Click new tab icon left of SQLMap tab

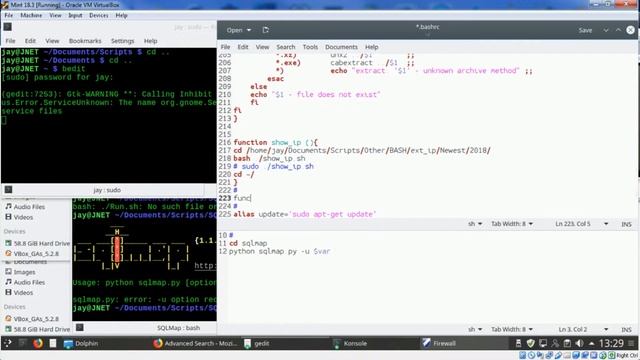coord(80,327)
